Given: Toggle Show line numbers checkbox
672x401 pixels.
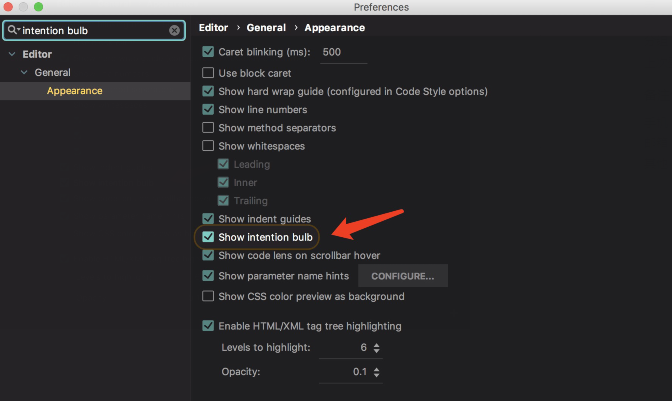Looking at the screenshot, I should 208,110.
